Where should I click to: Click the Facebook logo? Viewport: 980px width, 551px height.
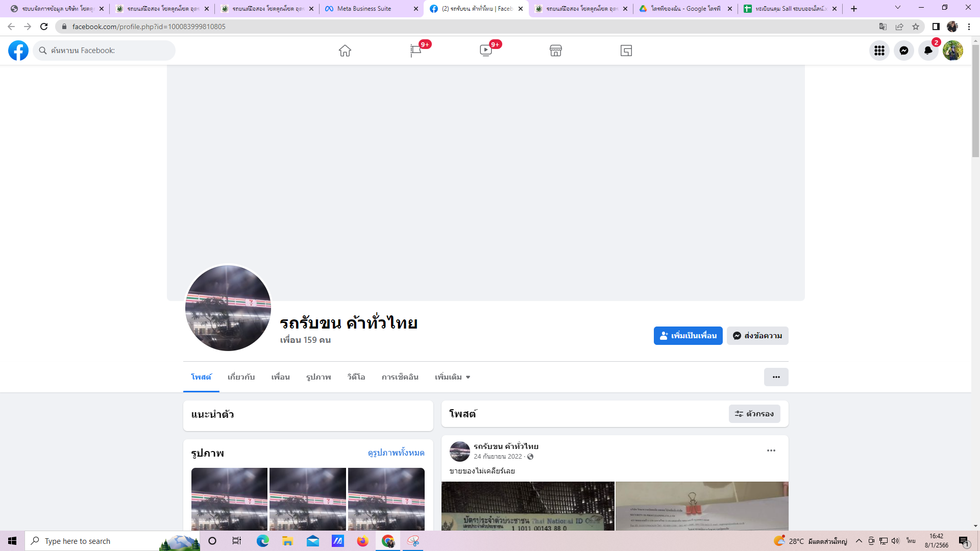(18, 51)
